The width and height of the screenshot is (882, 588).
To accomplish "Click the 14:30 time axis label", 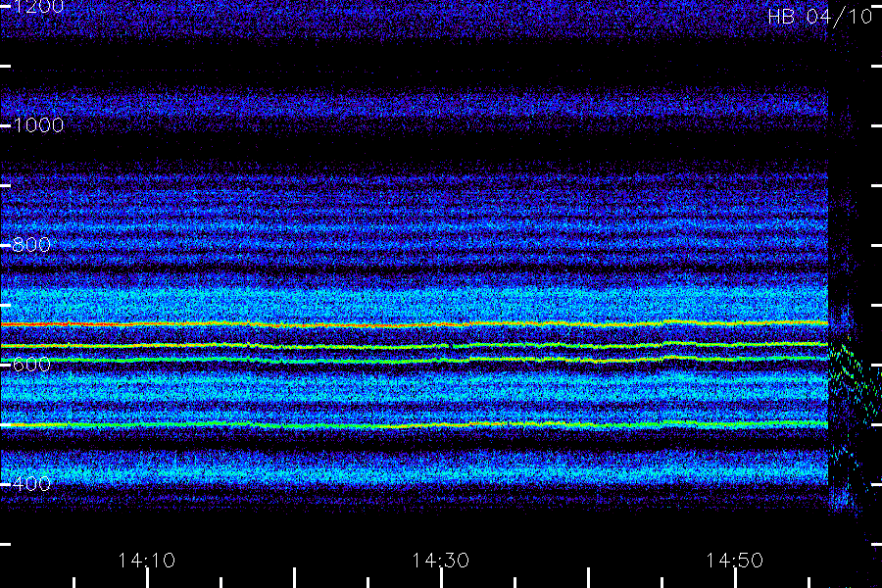I will point(440,561).
